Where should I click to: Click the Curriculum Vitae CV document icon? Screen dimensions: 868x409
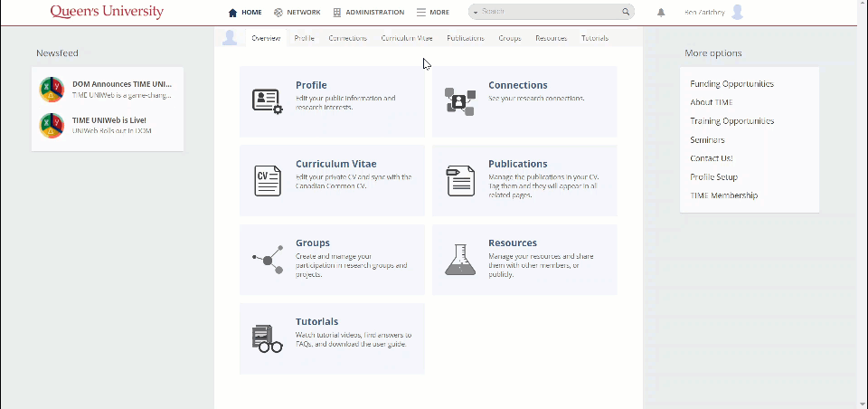tap(267, 180)
